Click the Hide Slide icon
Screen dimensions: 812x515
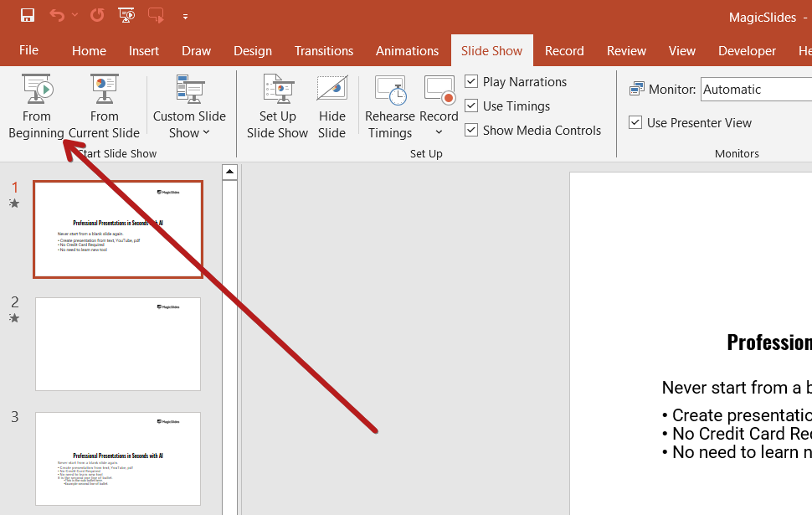pyautogui.click(x=331, y=106)
